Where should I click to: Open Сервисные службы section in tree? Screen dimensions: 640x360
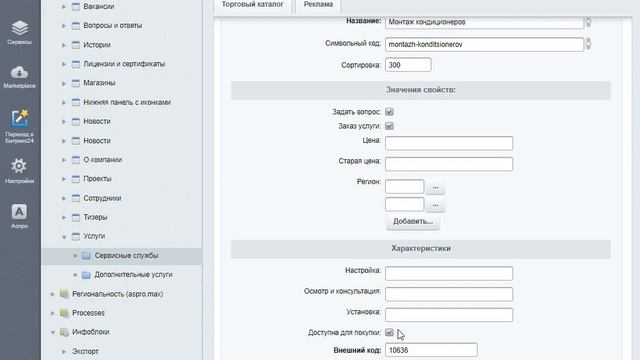(x=126, y=256)
